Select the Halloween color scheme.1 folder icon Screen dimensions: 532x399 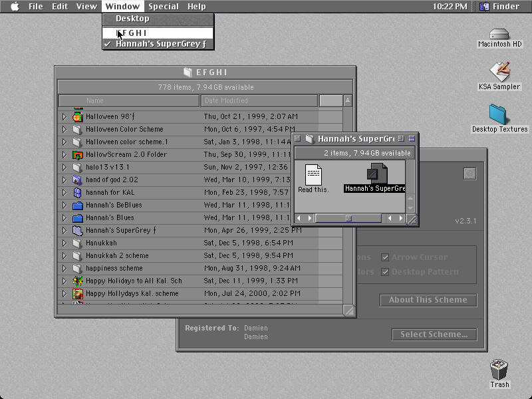(78, 142)
